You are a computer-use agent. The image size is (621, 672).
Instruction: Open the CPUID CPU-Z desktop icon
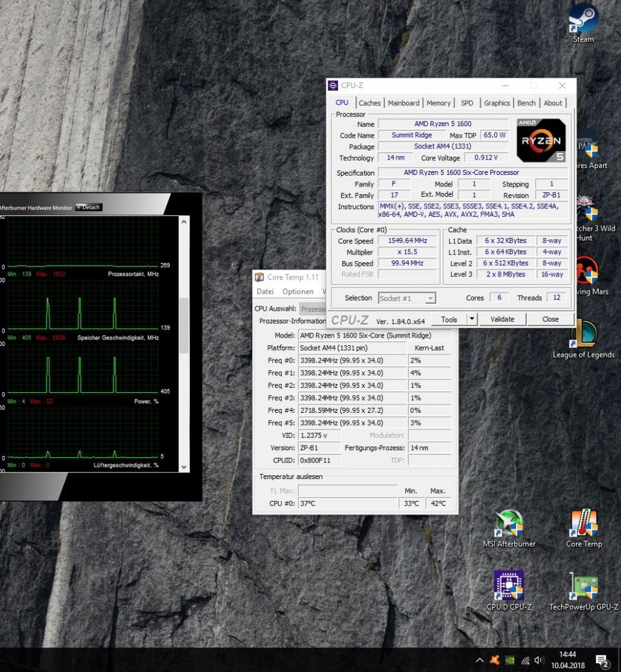(x=509, y=591)
